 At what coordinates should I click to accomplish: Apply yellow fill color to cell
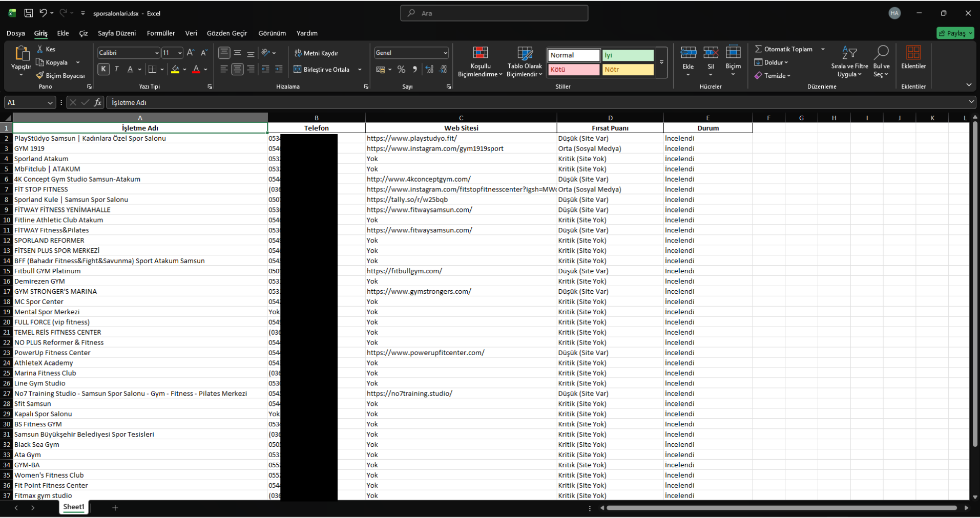point(175,69)
